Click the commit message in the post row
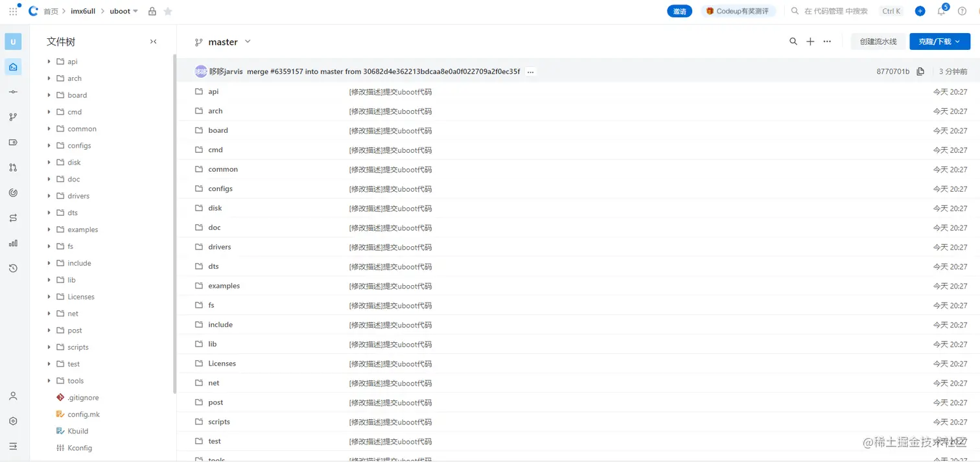The height and width of the screenshot is (462, 980). coord(390,402)
